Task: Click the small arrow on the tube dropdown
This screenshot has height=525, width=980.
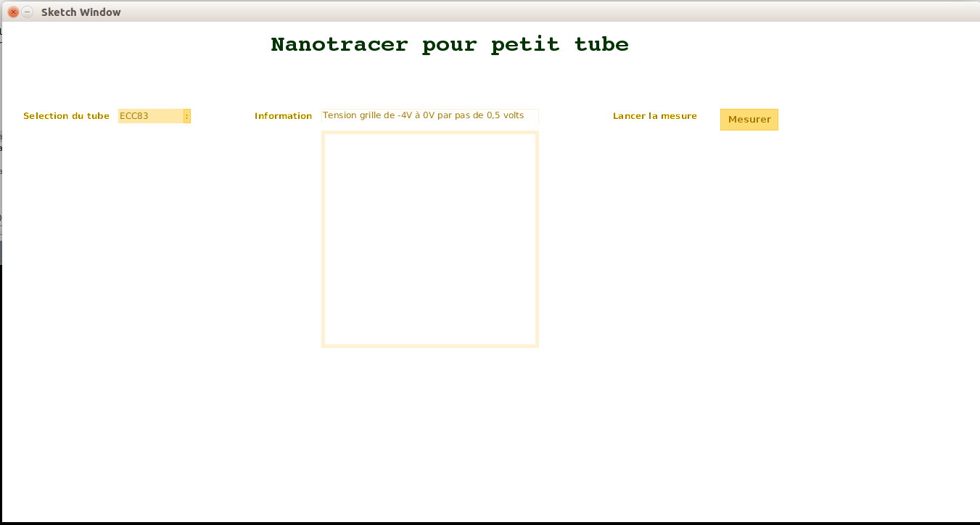Action: tap(187, 116)
